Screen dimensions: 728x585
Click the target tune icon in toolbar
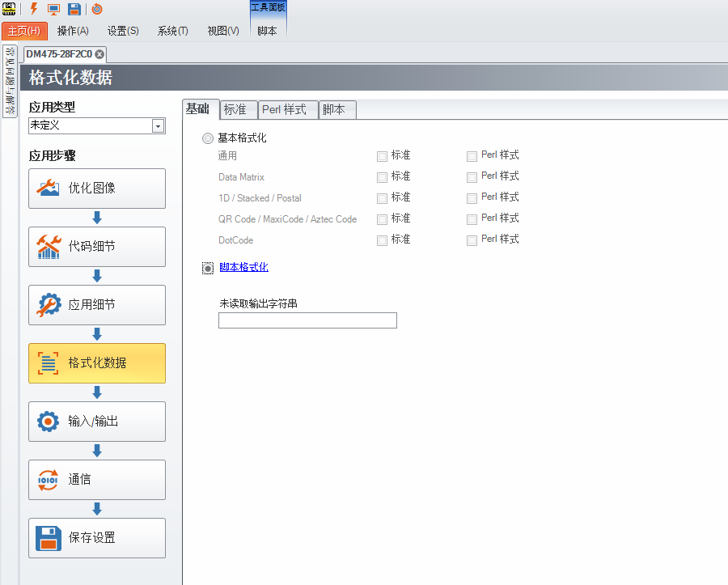(96, 9)
